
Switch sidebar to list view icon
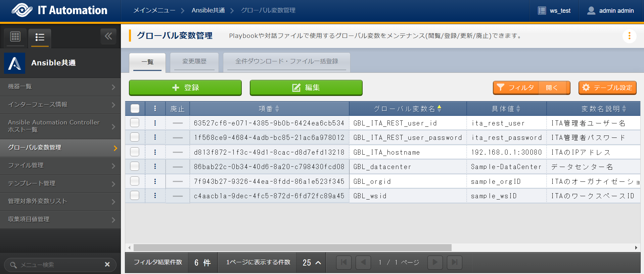pyautogui.click(x=40, y=37)
